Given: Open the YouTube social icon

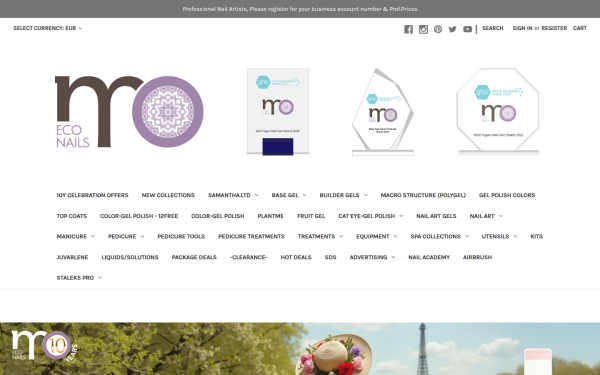Looking at the screenshot, I should click(x=467, y=29).
